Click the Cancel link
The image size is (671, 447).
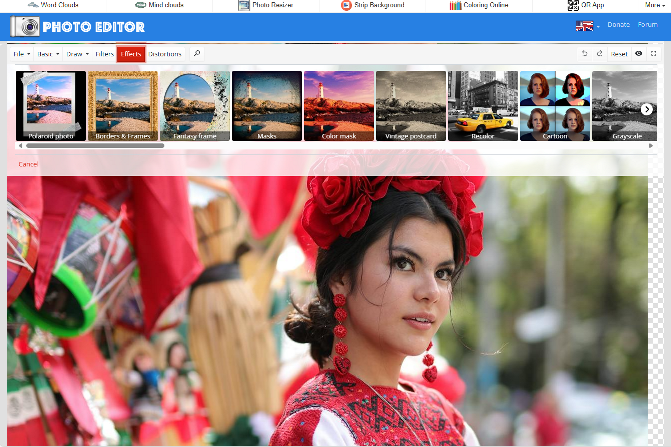tap(28, 164)
